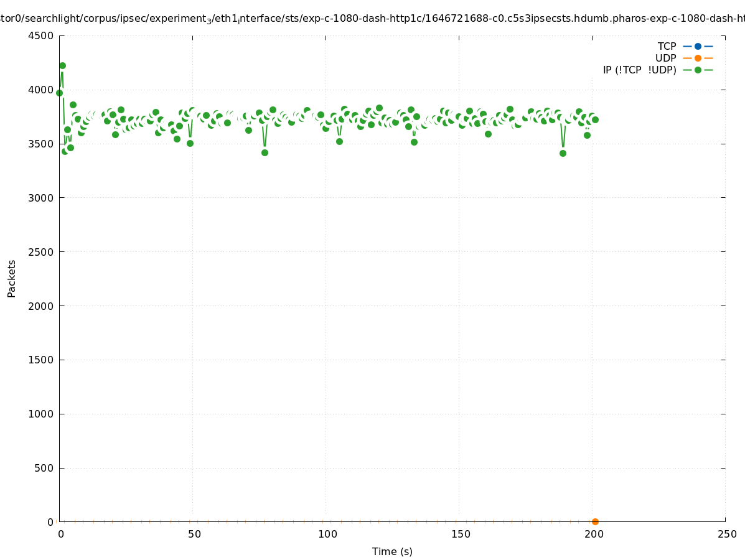This screenshot has height=560, width=745.
Task: Click the 250 tick label on the x-axis
Action: [x=726, y=534]
